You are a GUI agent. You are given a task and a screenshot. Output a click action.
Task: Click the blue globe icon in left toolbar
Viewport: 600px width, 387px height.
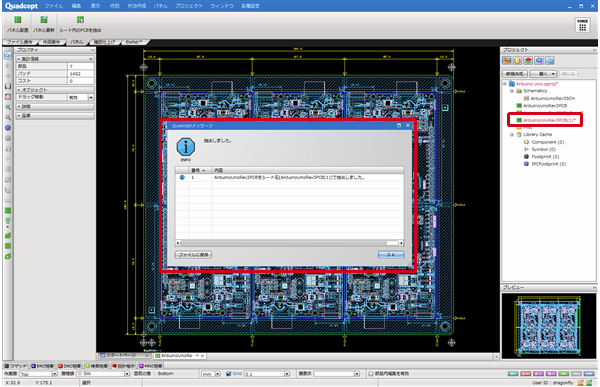tap(8, 128)
